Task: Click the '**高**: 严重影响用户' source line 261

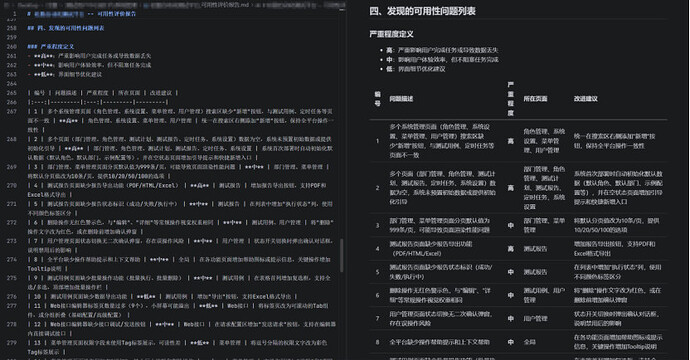Action: (89, 56)
